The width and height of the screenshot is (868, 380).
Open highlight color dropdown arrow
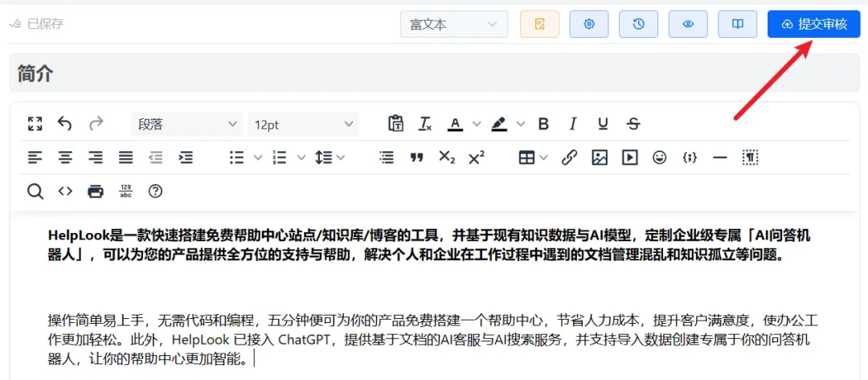[x=520, y=124]
